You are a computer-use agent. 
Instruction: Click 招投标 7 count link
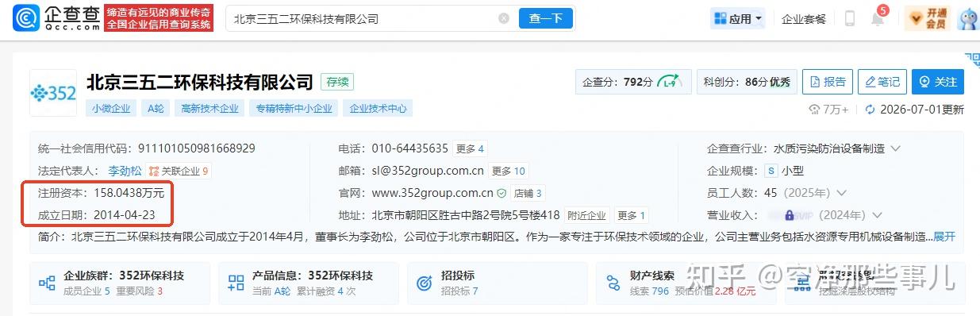459,291
